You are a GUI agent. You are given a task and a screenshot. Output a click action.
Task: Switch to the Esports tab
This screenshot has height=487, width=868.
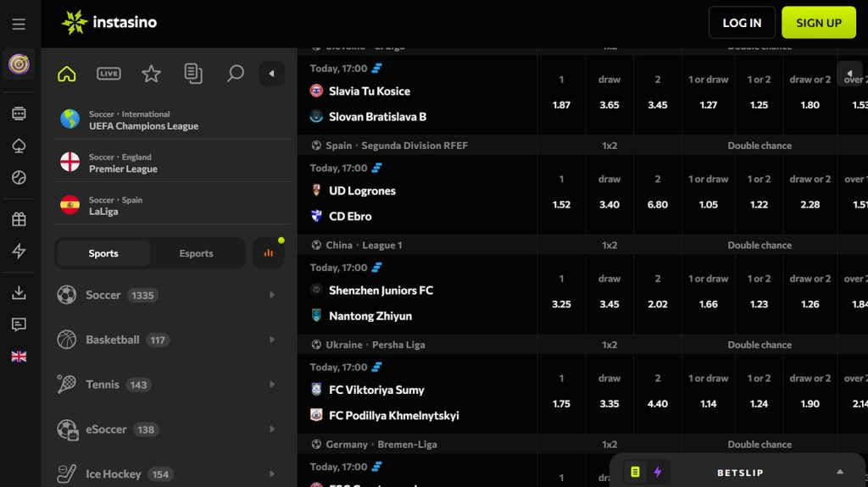click(196, 253)
